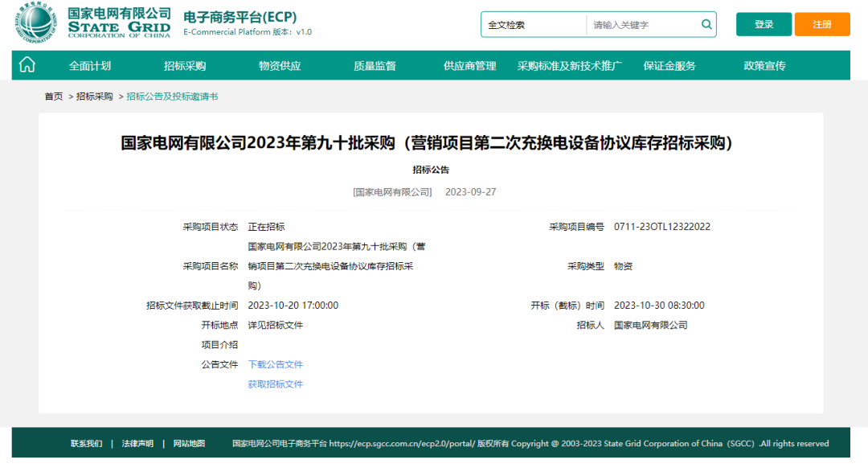Open 采购标准及新技术推广 menu
The width and height of the screenshot is (868, 468).
tap(570, 66)
